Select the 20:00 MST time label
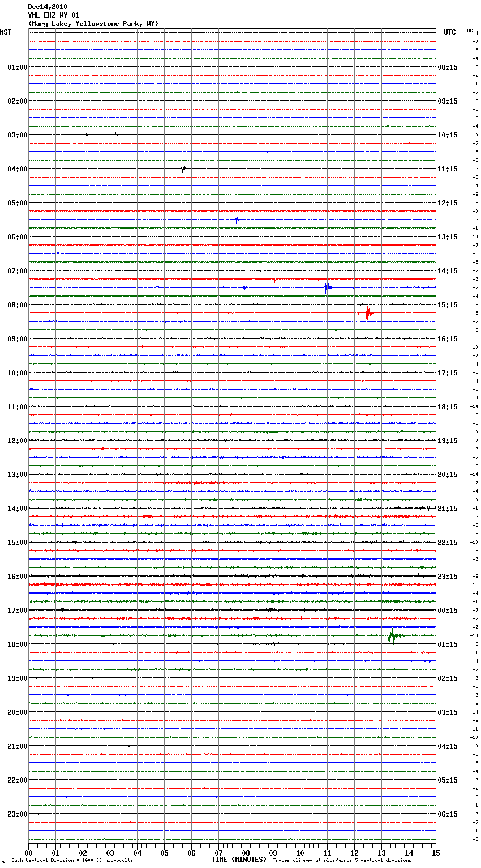 click(17, 712)
